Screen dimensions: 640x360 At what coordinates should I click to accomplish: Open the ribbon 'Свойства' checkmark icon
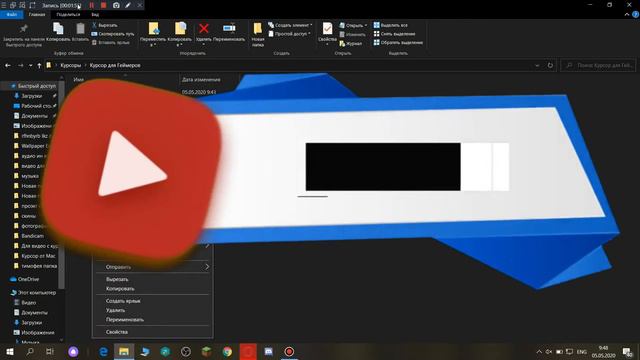327,29
